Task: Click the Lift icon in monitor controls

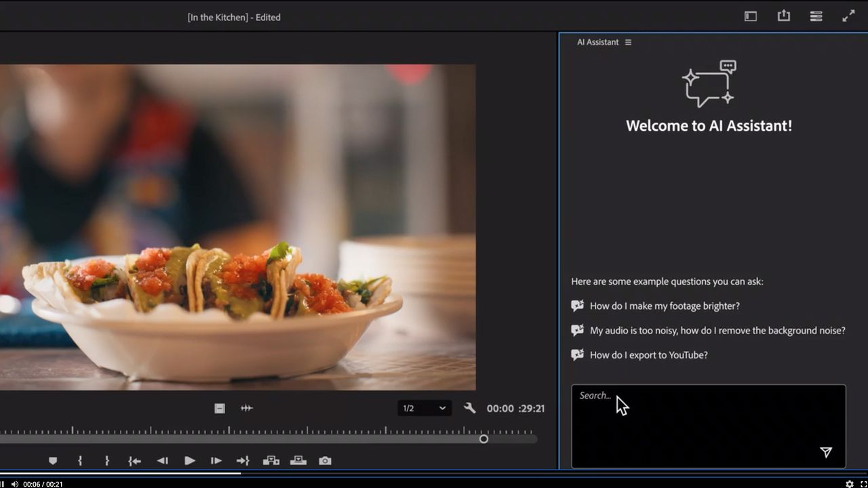Action: tap(271, 461)
